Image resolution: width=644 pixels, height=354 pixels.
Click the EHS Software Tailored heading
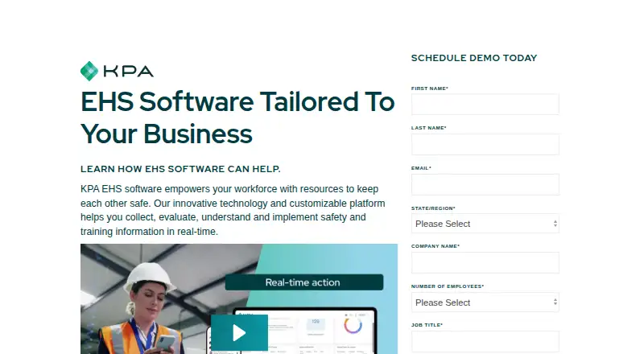[x=237, y=117]
